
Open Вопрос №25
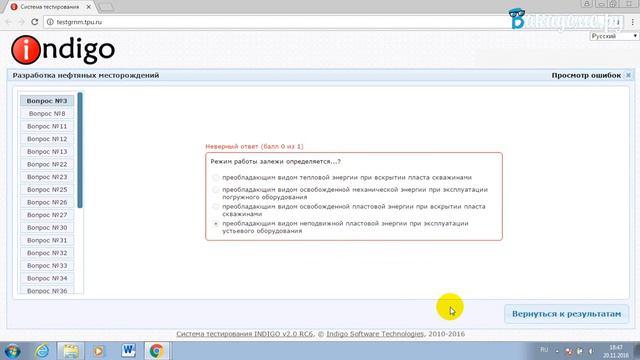coord(47,189)
